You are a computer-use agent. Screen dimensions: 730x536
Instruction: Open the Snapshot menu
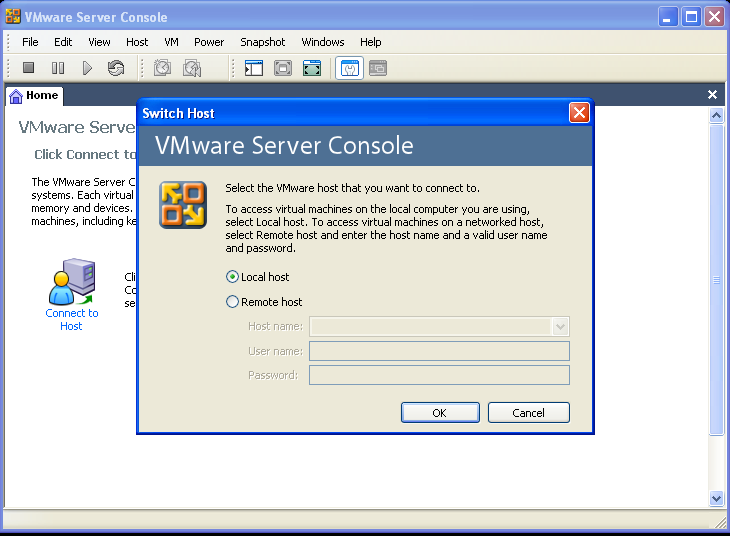click(x=263, y=42)
